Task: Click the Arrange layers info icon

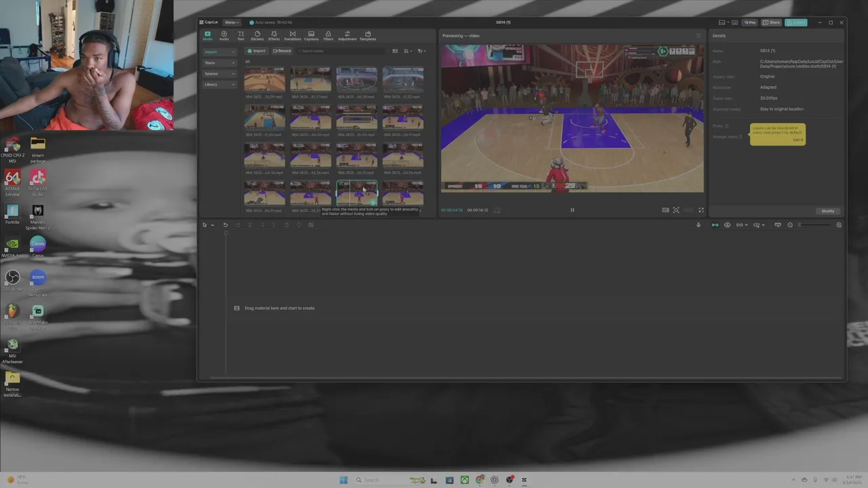Action: 741,137
